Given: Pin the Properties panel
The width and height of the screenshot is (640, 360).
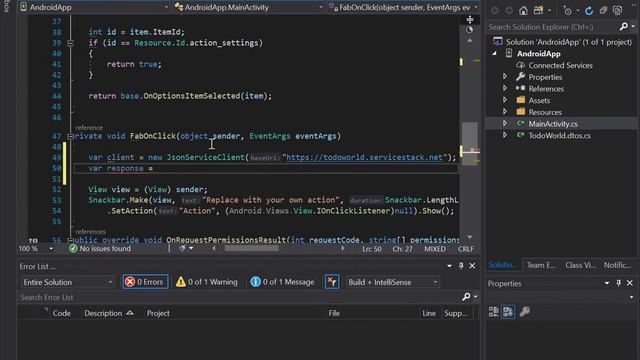Looking at the screenshot, I should pos(619,283).
